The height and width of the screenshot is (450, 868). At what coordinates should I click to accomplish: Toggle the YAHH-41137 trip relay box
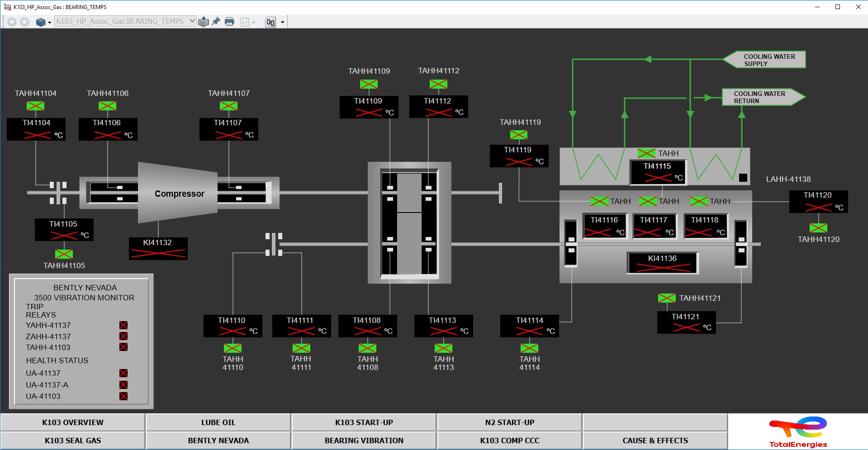pos(123,325)
